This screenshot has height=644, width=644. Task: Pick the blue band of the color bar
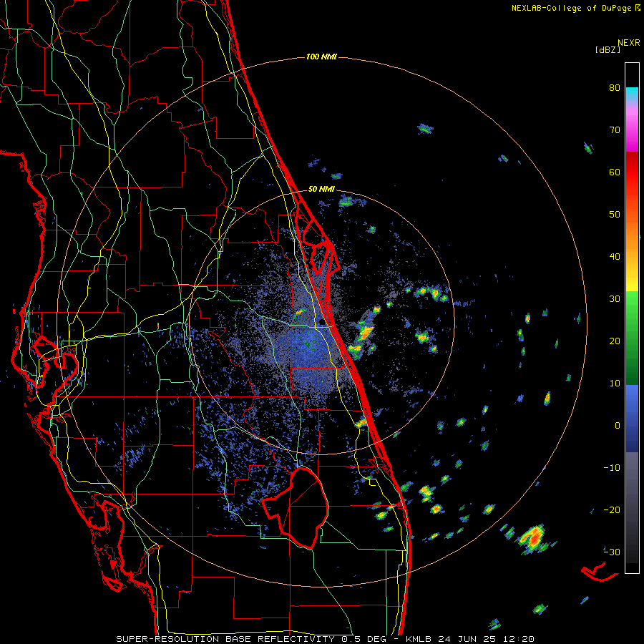(x=632, y=418)
